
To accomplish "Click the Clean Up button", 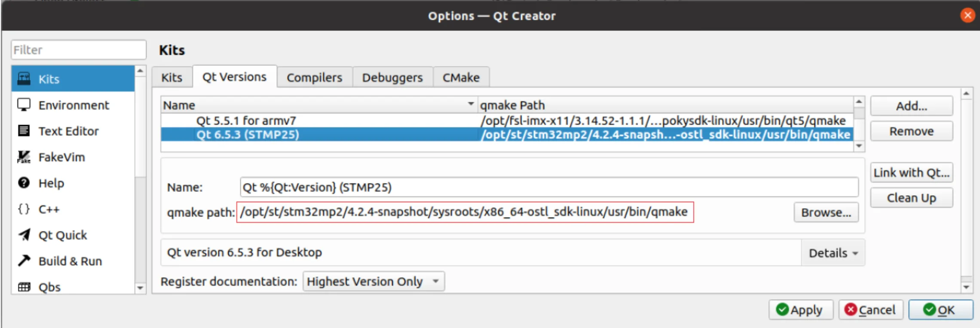I will click(x=912, y=198).
